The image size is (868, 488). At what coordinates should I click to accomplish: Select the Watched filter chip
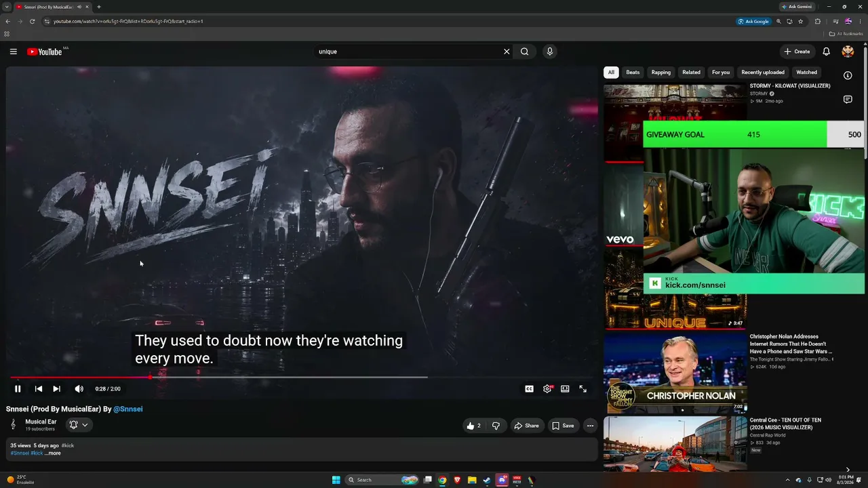(806, 73)
